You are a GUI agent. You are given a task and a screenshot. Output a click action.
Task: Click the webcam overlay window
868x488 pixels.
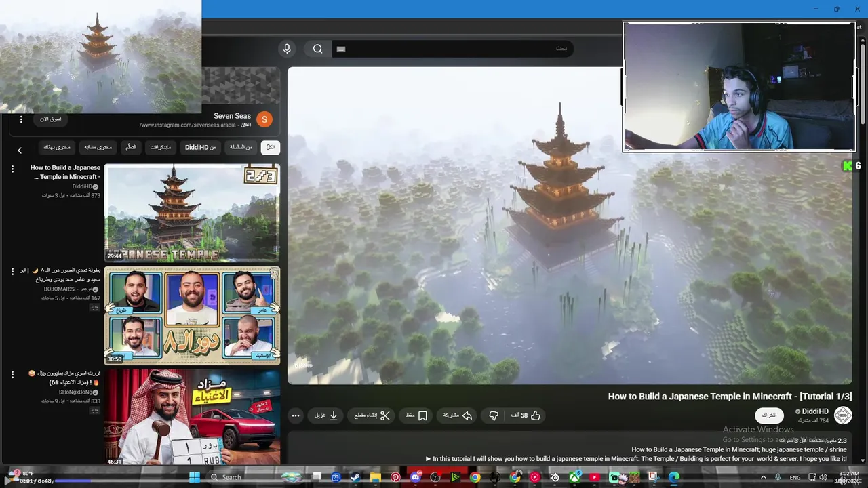tap(739, 87)
